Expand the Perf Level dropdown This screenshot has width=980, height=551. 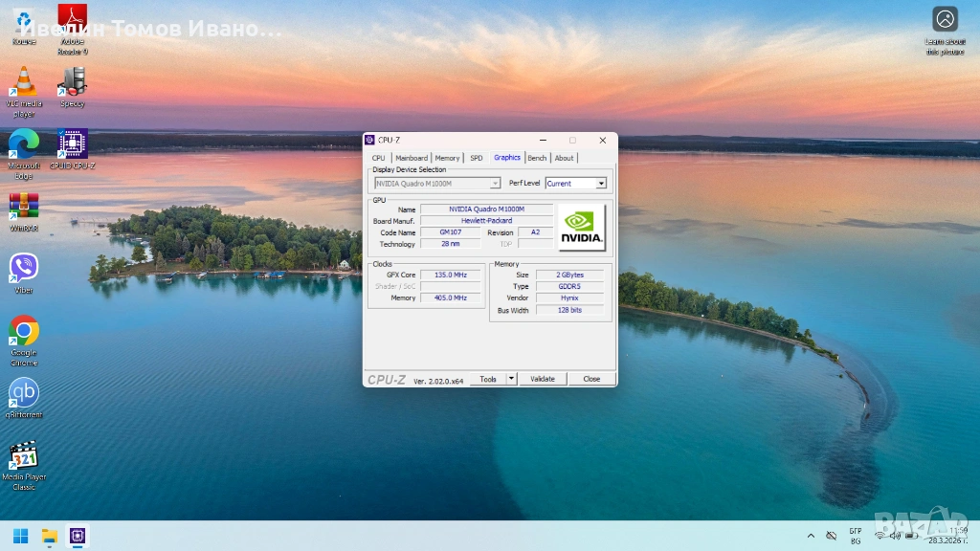(601, 184)
